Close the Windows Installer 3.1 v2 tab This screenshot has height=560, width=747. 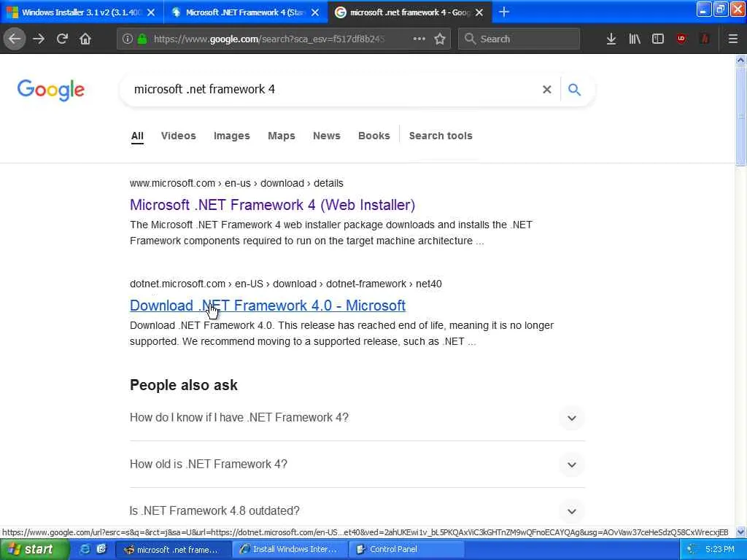coord(151,12)
